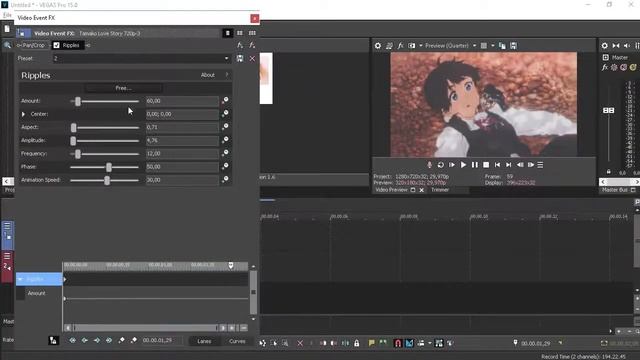Pause the video preview
The width and height of the screenshot is (640, 360).
(x=475, y=165)
